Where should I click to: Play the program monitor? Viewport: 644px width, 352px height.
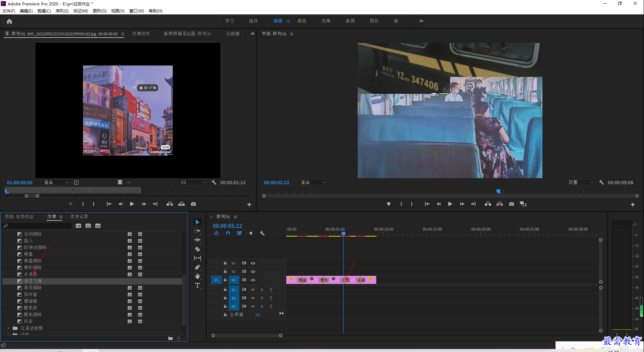[450, 204]
